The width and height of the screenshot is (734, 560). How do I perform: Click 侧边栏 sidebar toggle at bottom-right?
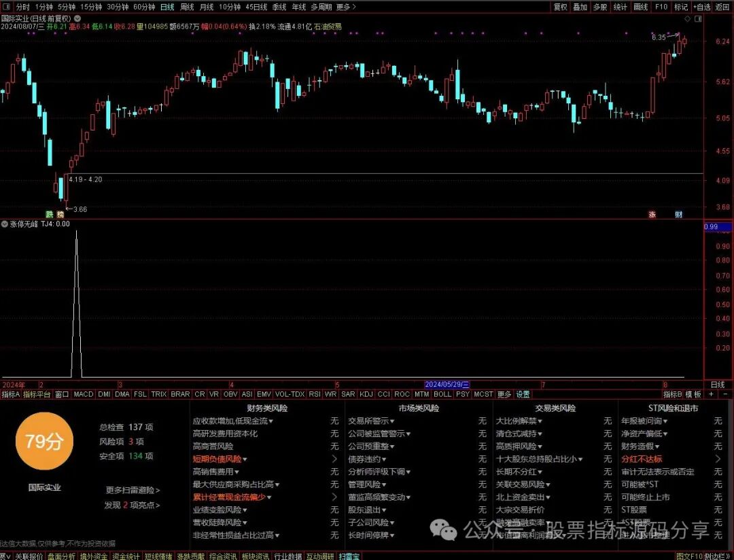718,556
